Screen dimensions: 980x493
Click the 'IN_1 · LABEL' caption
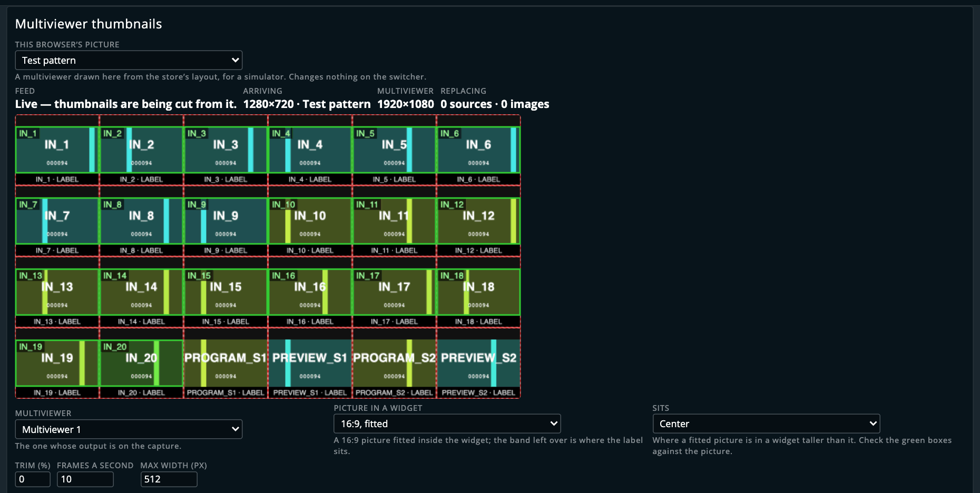[57, 180]
